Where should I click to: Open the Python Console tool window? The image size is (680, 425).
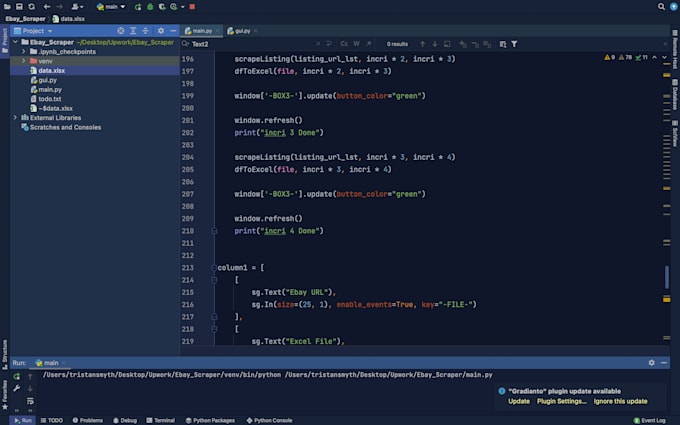pos(269,420)
